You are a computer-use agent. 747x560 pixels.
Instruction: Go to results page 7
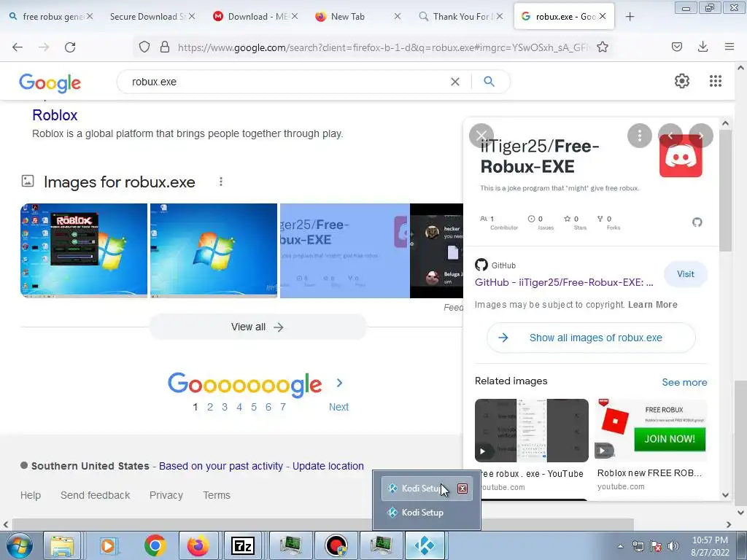click(282, 407)
